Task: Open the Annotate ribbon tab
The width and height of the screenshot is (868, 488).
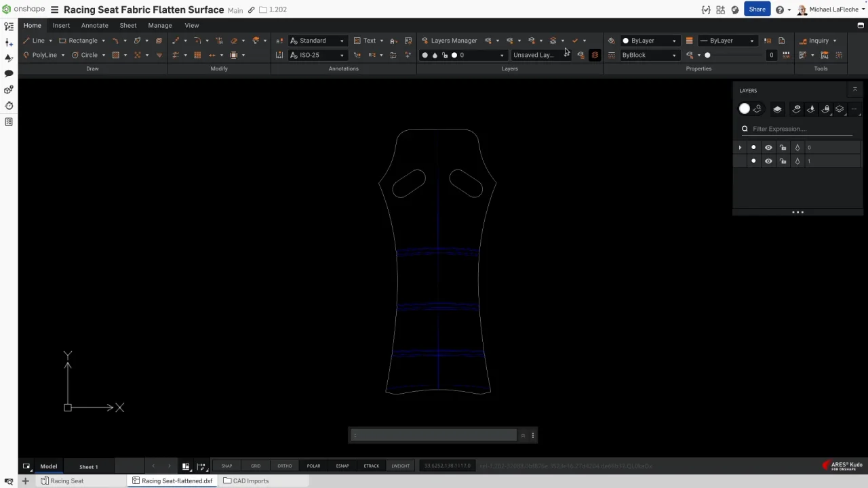Action: 94,26
